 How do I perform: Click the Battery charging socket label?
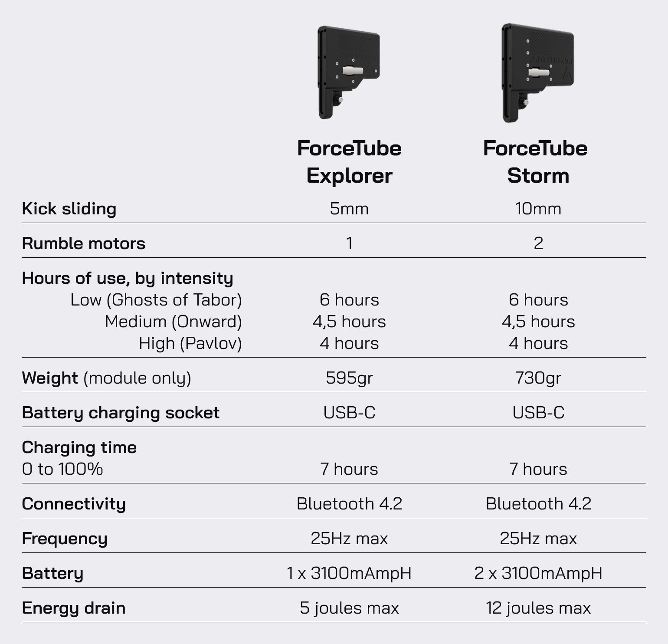click(121, 413)
